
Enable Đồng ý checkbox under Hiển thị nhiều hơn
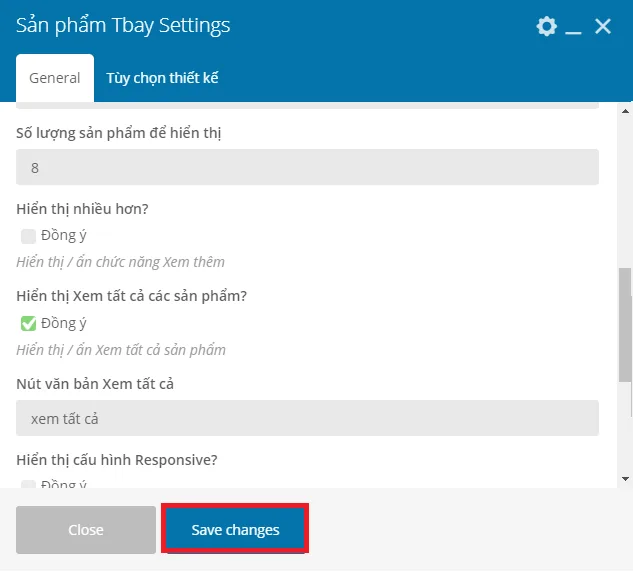[x=28, y=237]
